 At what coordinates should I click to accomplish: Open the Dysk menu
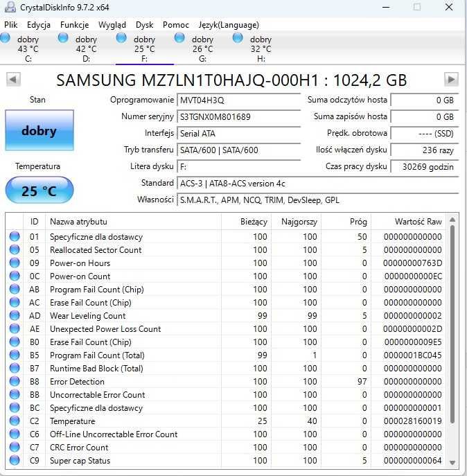(145, 25)
